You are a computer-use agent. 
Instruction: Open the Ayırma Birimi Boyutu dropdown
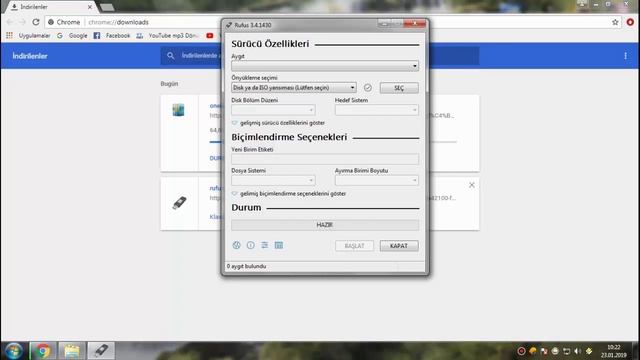pyautogui.click(x=377, y=180)
